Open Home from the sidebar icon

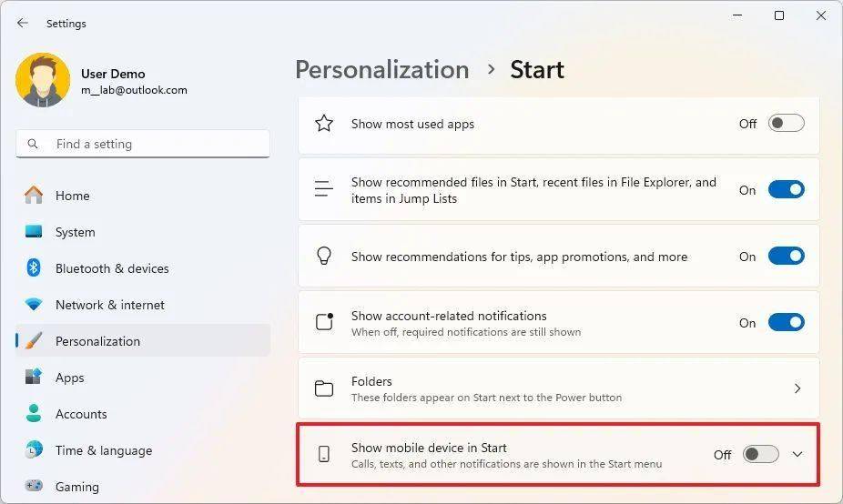[34, 195]
